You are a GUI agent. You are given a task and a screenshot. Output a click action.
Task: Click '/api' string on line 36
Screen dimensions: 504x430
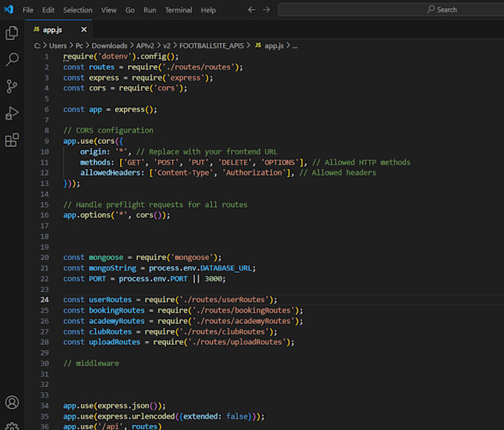110,426
